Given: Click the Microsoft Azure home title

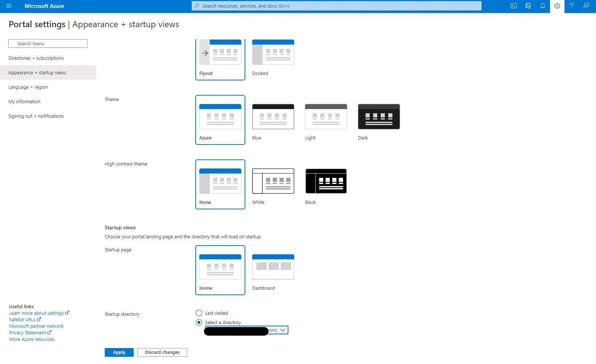Looking at the screenshot, I should 44,6.
